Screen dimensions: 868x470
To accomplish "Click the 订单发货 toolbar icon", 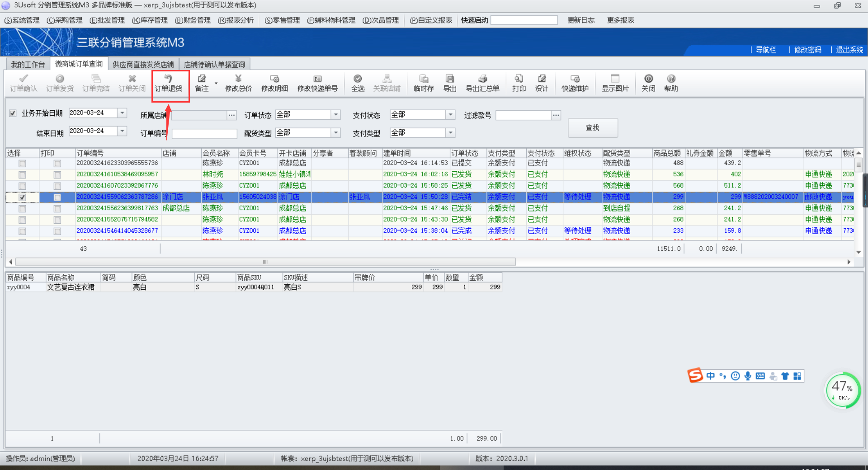I will tap(60, 83).
